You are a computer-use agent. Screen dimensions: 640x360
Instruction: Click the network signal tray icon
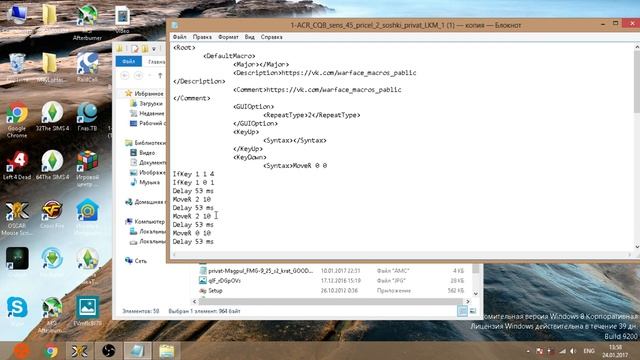tap(562, 351)
